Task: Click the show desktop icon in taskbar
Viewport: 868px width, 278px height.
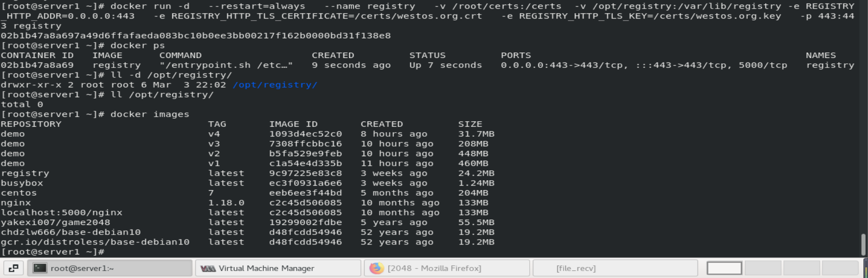Action: (x=14, y=268)
